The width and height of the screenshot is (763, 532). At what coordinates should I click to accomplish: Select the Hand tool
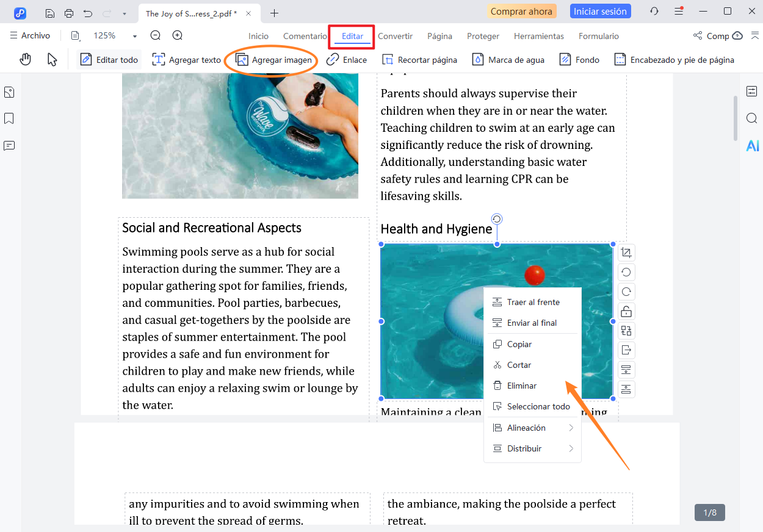(25, 59)
